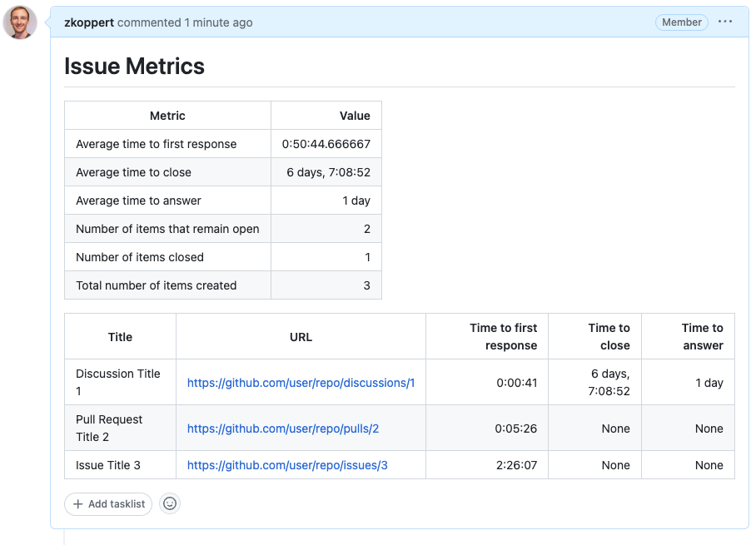Click zkoppert's profile avatar picture

(x=19, y=22)
